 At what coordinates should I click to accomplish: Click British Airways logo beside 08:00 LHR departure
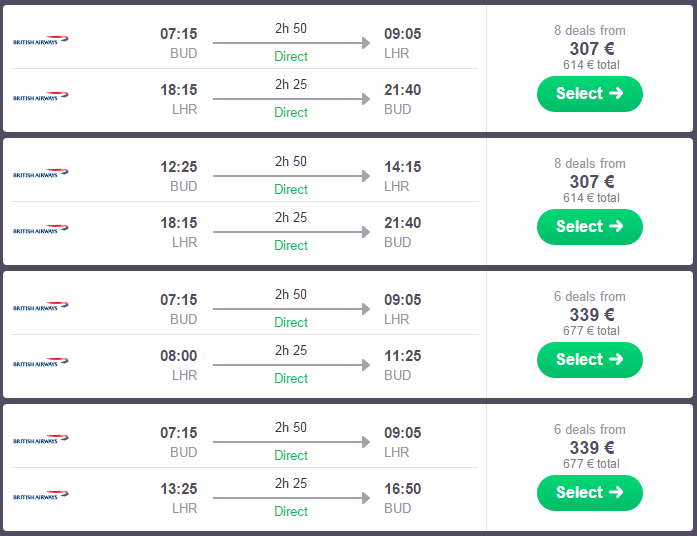tap(41, 363)
